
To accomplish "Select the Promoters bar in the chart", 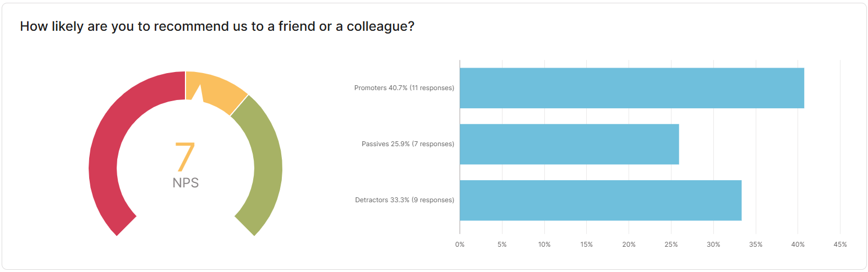I will click(631, 88).
